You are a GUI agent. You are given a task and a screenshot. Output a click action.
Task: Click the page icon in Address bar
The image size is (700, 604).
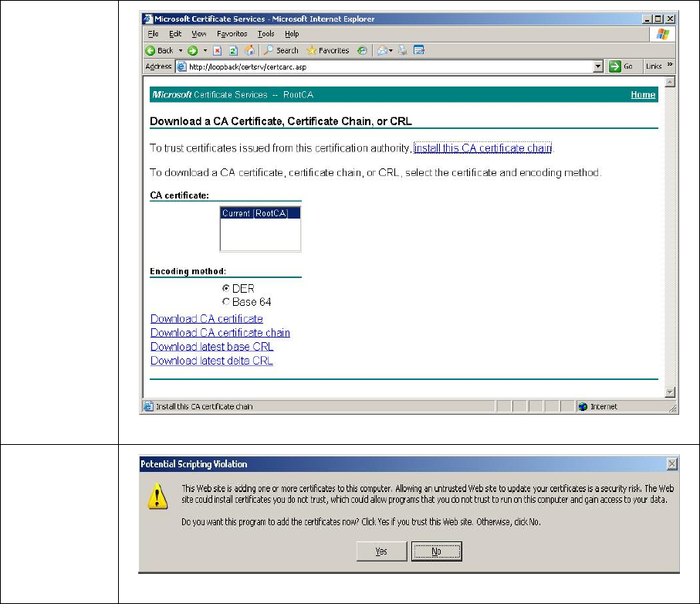tap(181, 66)
